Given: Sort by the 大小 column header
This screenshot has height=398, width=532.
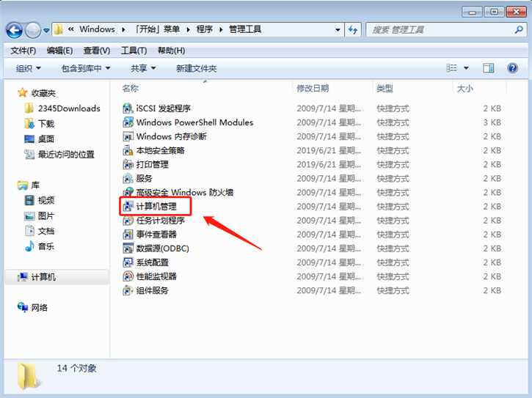Looking at the screenshot, I should coord(464,89).
